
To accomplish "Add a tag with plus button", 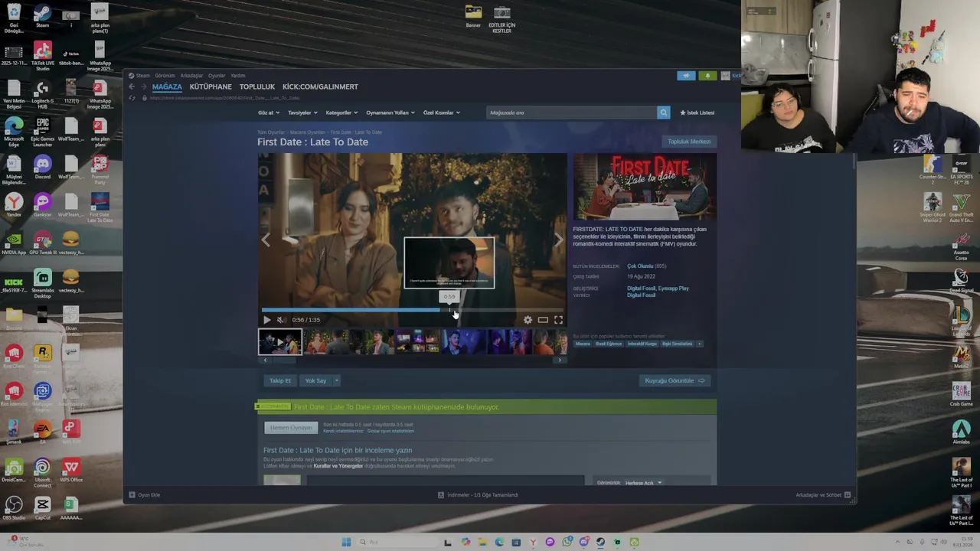I will click(x=699, y=344).
